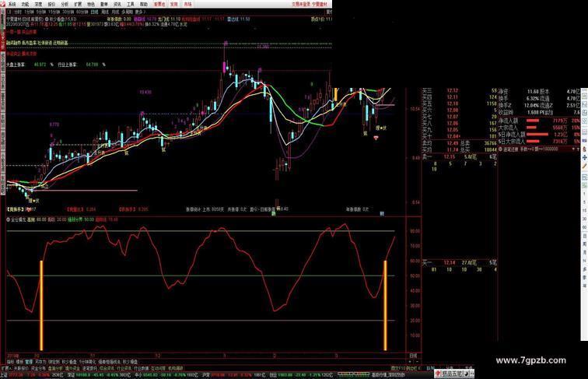This screenshot has height=379, width=588.
Task: Select the 模板 tab under the chart
Action: click(x=19, y=362)
